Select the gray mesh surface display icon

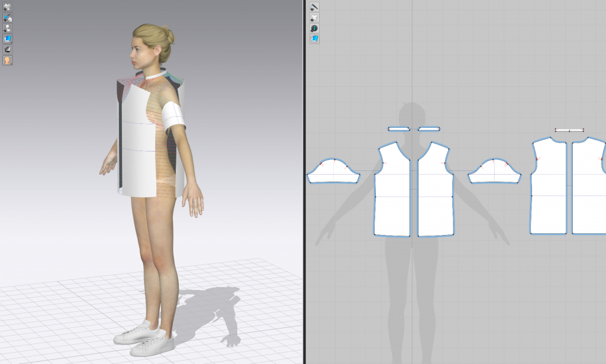(x=8, y=49)
